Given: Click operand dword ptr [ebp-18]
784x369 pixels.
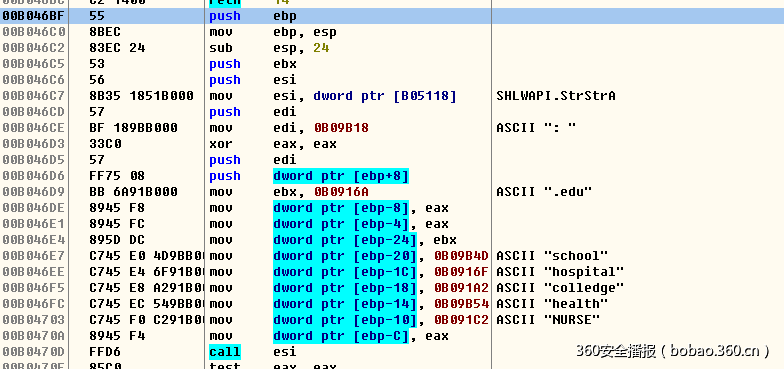Looking at the screenshot, I should (345, 288).
